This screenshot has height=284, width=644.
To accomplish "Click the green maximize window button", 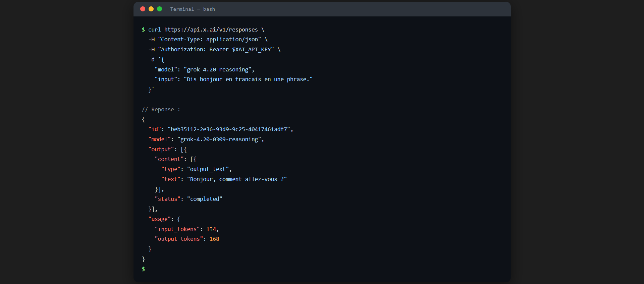I will click(x=160, y=9).
